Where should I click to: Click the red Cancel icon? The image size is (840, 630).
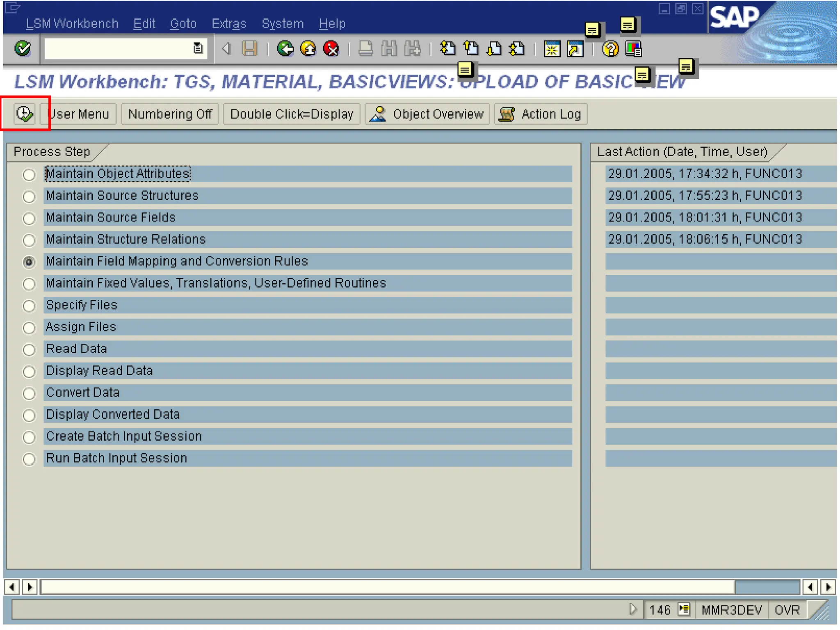click(x=331, y=49)
